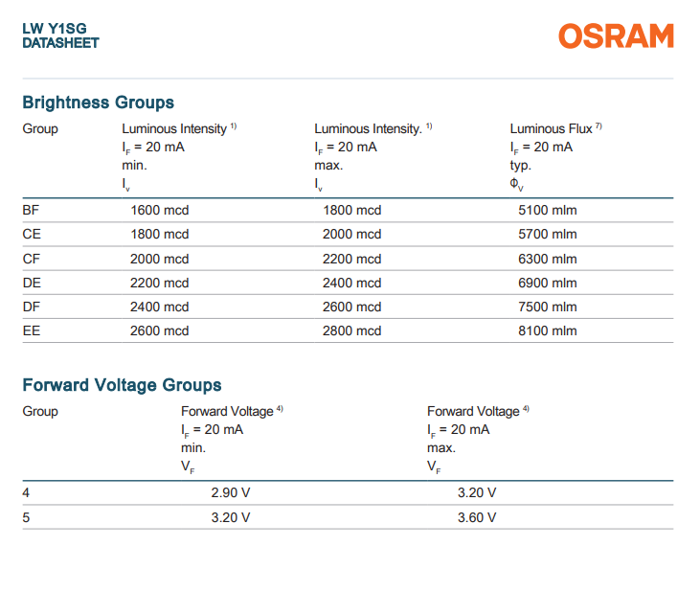Click Luminous Intensity max column header
Image resolution: width=700 pixels, height=592 pixels.
[373, 157]
